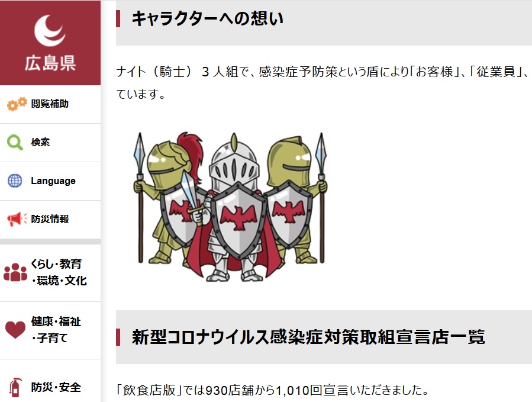Click the three knights character image

pos(230,207)
